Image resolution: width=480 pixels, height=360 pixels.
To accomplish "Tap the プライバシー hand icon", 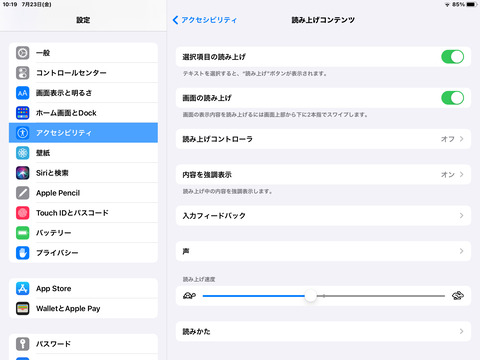I will (23, 253).
